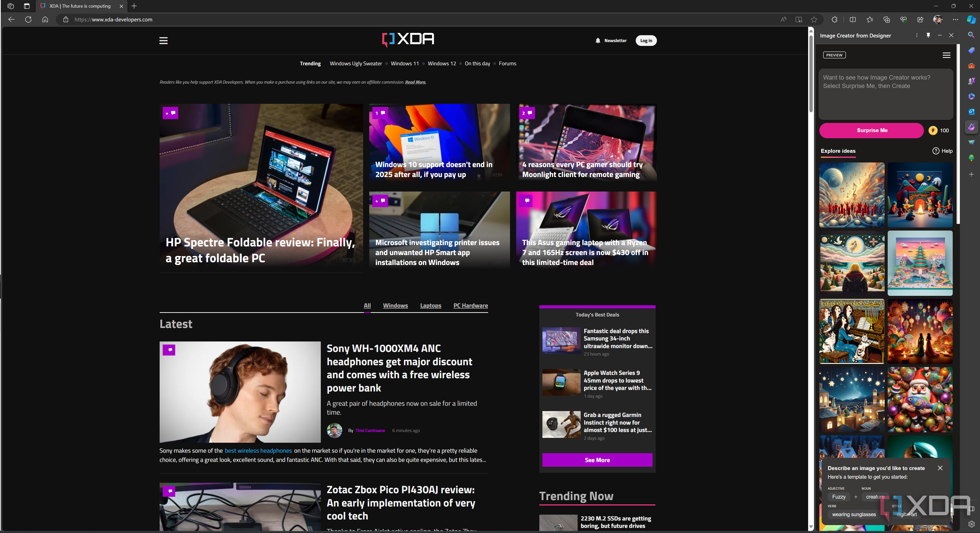980x533 pixels.
Task: Open Games chess icon in sidebar
Action: [x=971, y=81]
